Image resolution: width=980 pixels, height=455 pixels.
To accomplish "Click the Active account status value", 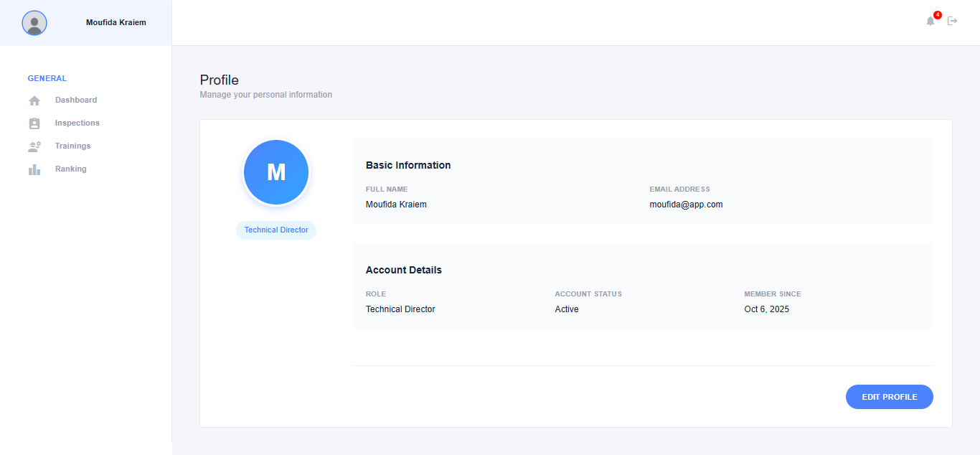I will pos(567,309).
